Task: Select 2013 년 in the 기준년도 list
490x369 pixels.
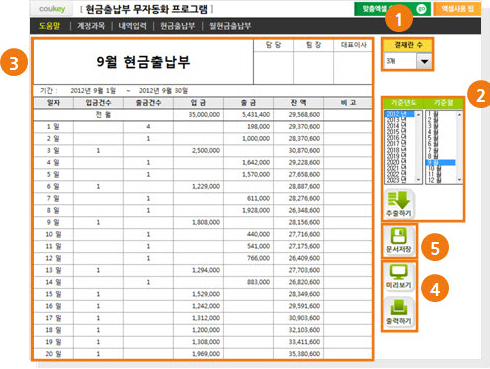Action: tap(400, 120)
